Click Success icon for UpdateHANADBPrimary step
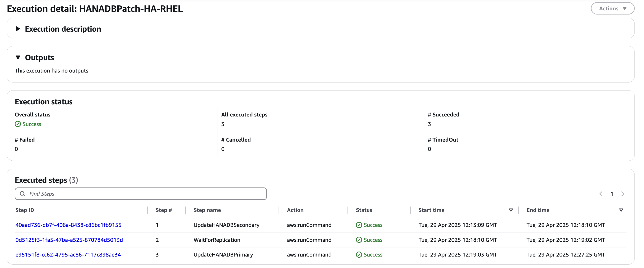This screenshot has height=268, width=644. tap(359, 255)
